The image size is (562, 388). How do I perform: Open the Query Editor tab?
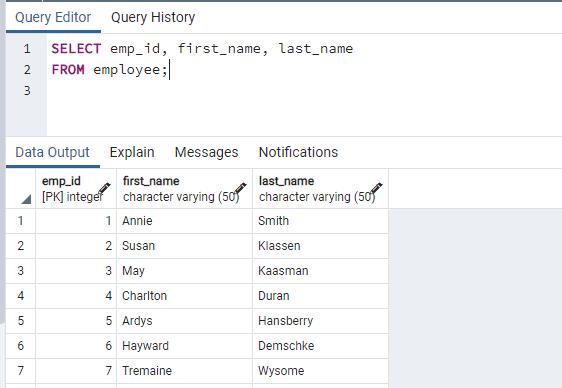(53, 17)
